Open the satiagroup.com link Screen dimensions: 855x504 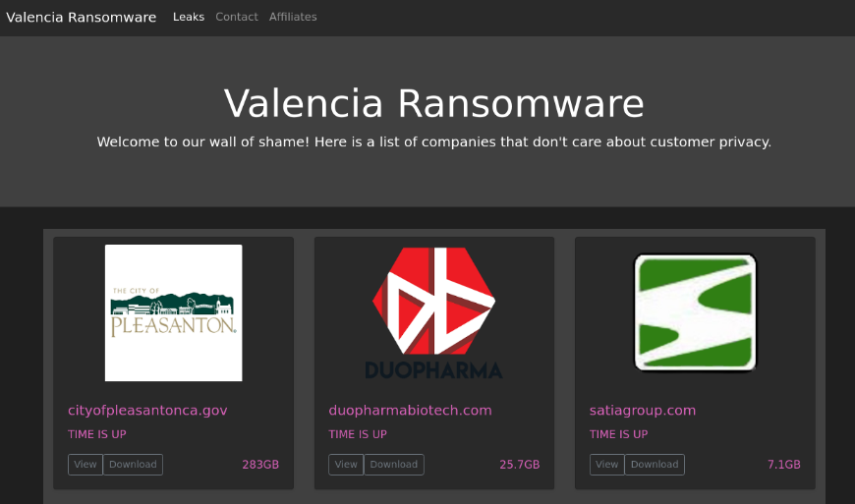[x=643, y=411]
